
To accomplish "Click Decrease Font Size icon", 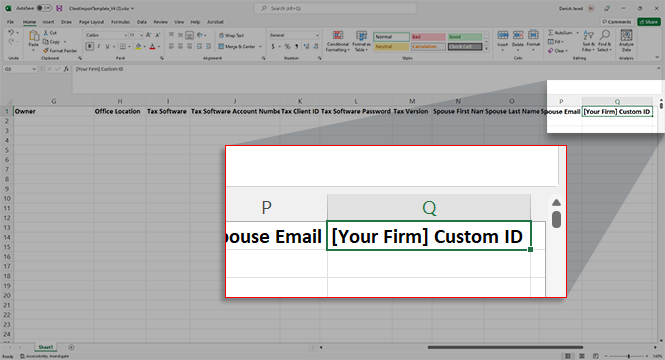I will 157,35.
